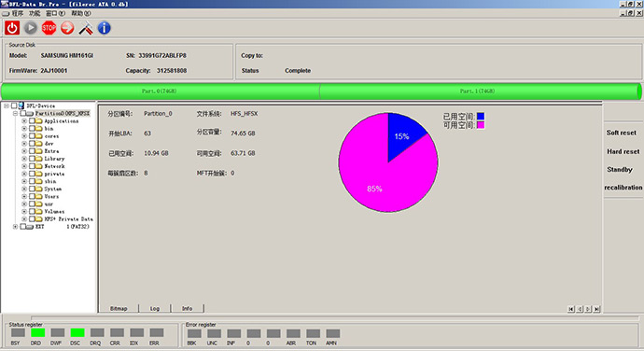
Task: Check the usr folder checkbox
Action: pos(32,204)
